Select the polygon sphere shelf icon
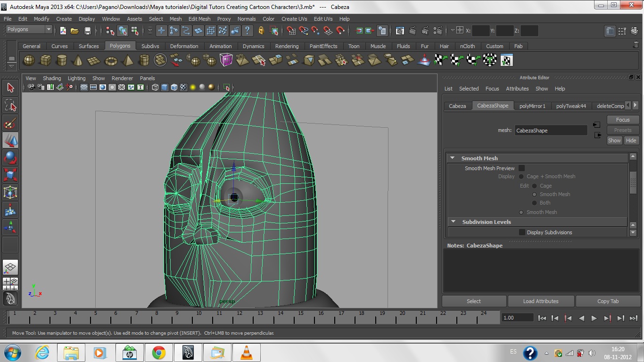The image size is (644, 362). pyautogui.click(x=29, y=60)
